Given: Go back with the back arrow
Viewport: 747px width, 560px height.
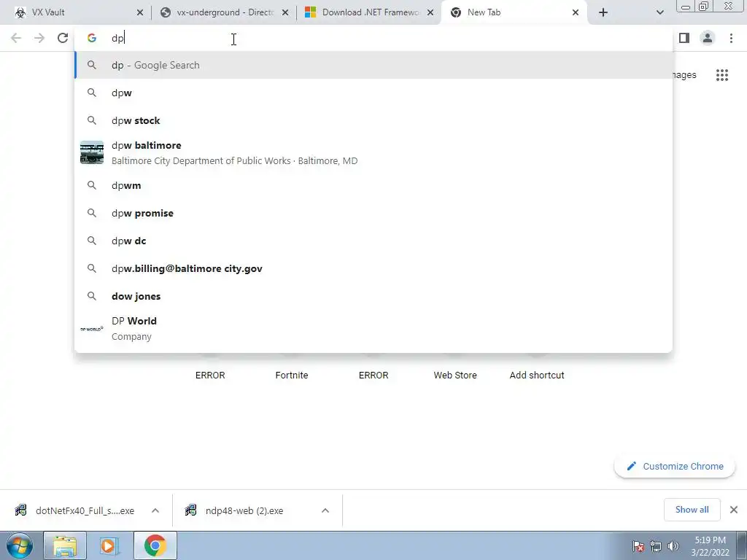Looking at the screenshot, I should point(16,38).
